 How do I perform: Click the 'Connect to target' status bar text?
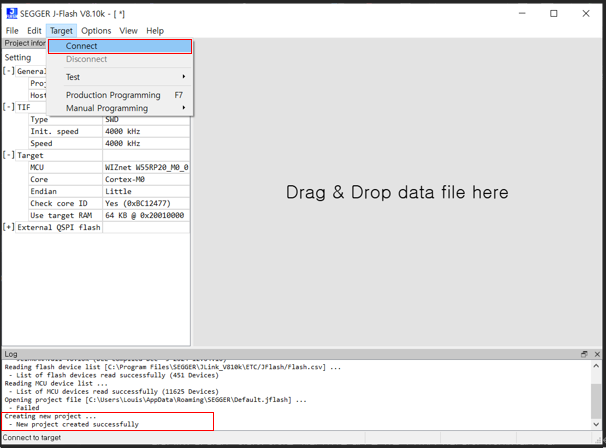point(32,438)
